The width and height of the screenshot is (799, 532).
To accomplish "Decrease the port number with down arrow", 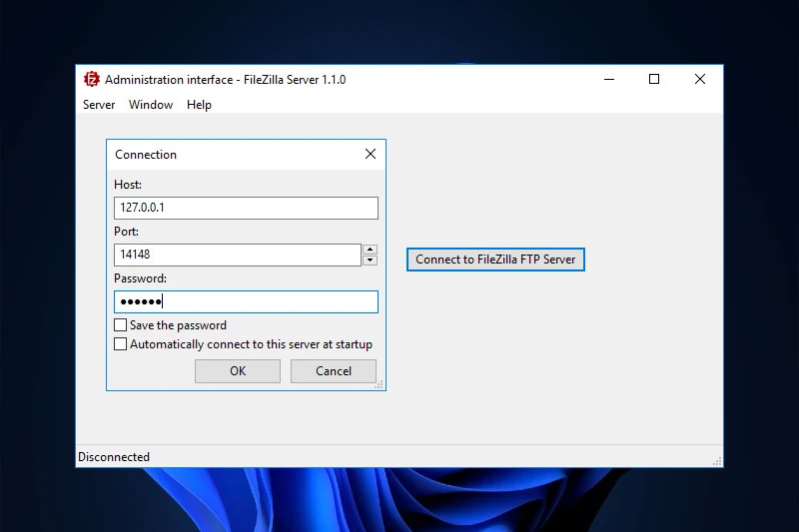I will [x=370, y=261].
